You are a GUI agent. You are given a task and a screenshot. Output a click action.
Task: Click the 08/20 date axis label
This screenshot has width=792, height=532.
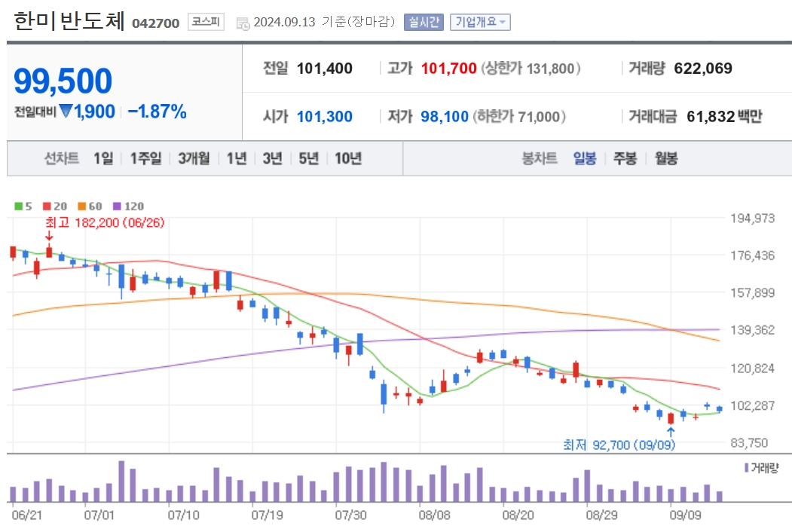518,515
